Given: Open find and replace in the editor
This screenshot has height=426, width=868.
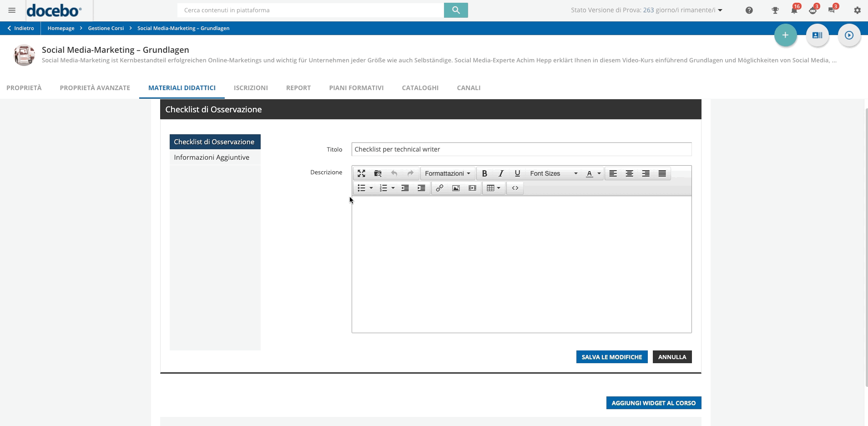Looking at the screenshot, I should tap(378, 173).
